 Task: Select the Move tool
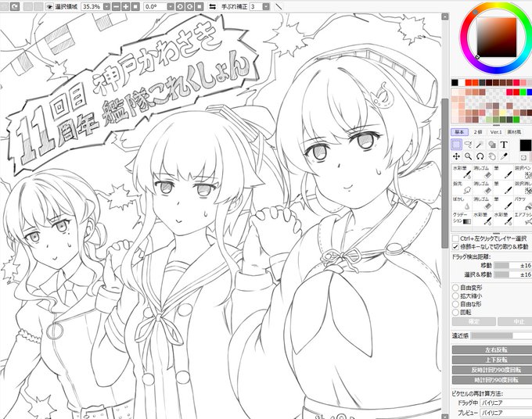coord(456,156)
